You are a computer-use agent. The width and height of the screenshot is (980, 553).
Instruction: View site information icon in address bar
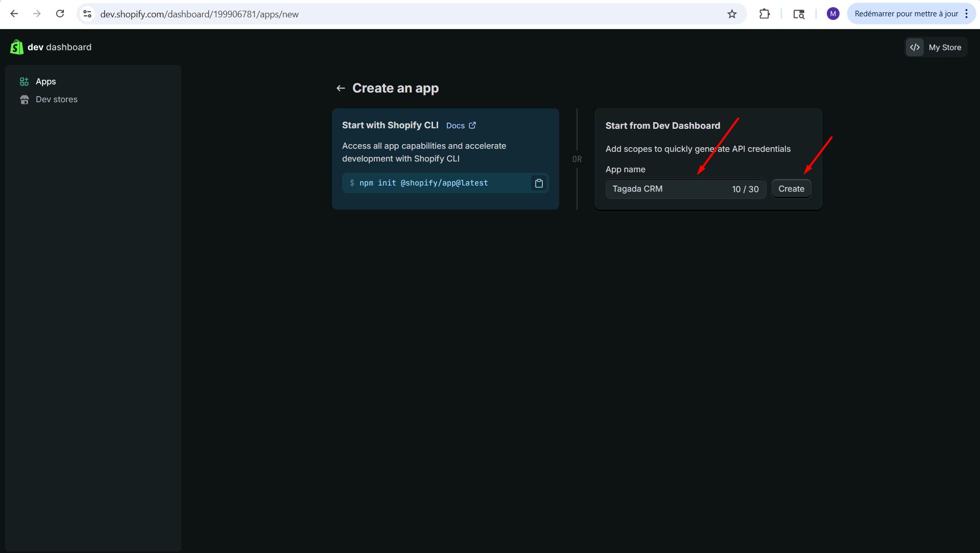(87, 14)
